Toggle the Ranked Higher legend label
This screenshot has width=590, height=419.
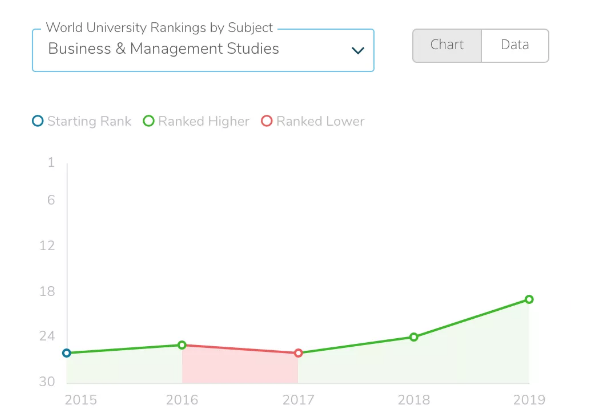(204, 121)
